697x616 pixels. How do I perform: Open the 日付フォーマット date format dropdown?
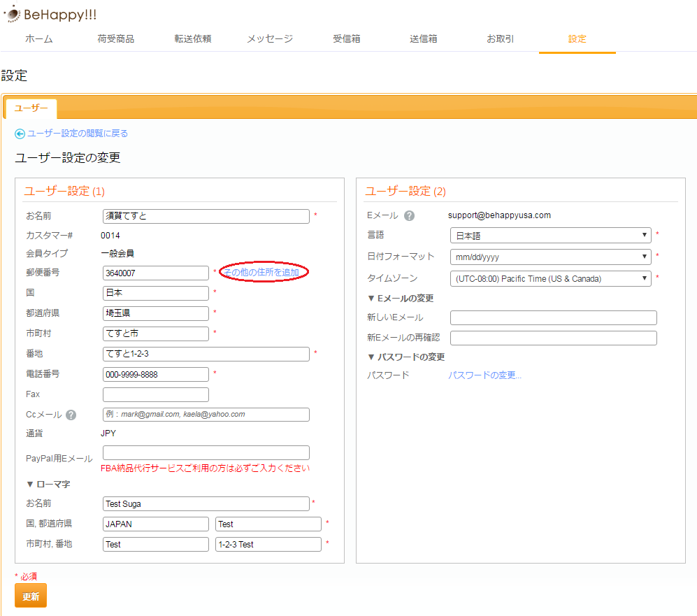550,257
